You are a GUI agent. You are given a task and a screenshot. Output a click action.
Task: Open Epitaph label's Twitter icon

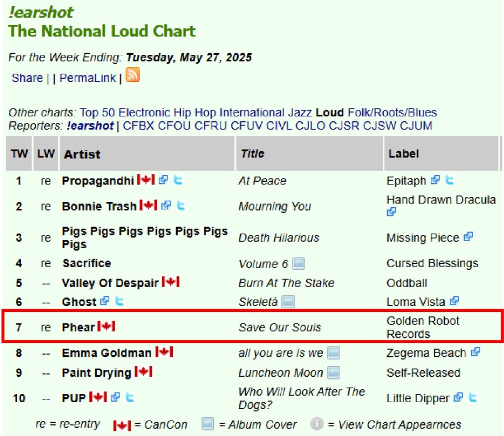450,180
